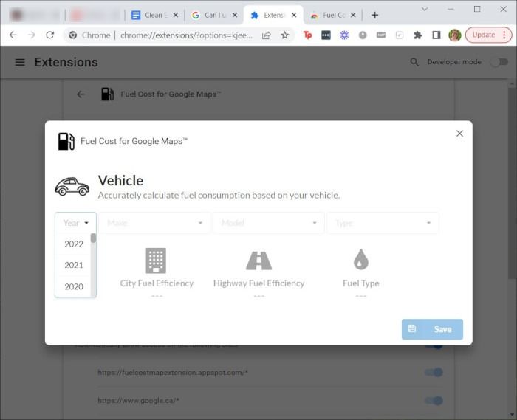
Task: Open the Type dropdown
Action: (383, 223)
